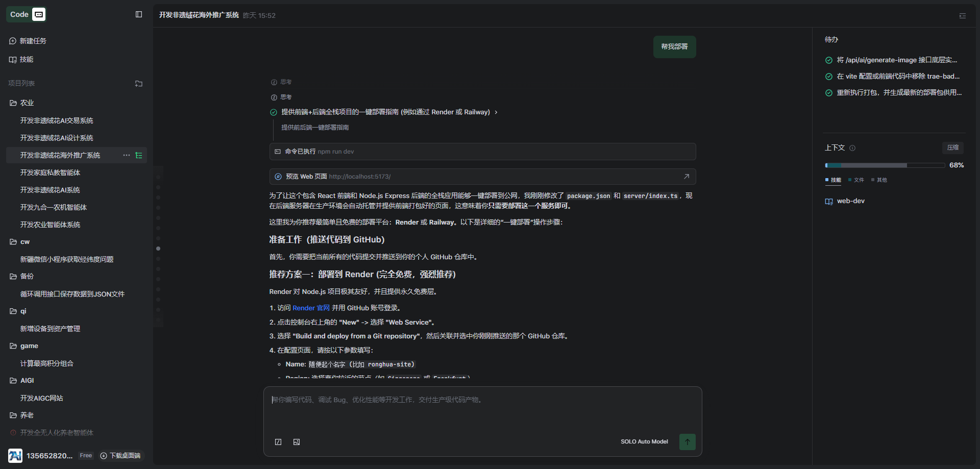Image resolution: width=980 pixels, height=469 pixels.
Task: Open the preview page in external window
Action: point(687,177)
